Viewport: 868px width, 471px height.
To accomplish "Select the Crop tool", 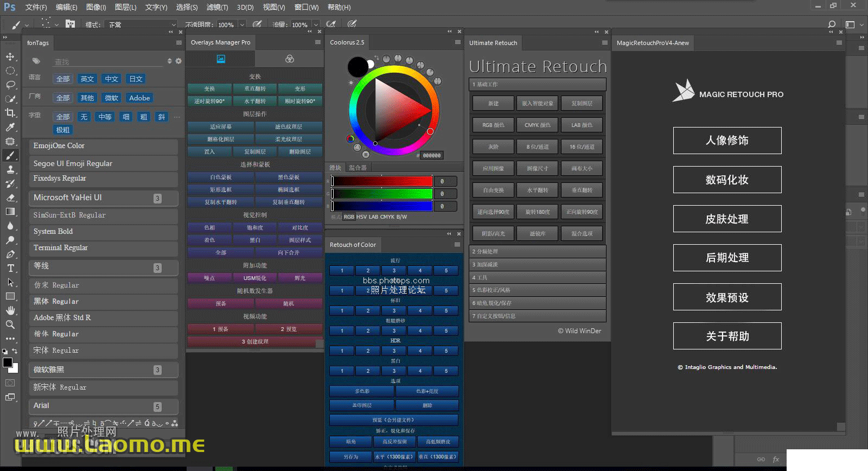I will click(10, 113).
